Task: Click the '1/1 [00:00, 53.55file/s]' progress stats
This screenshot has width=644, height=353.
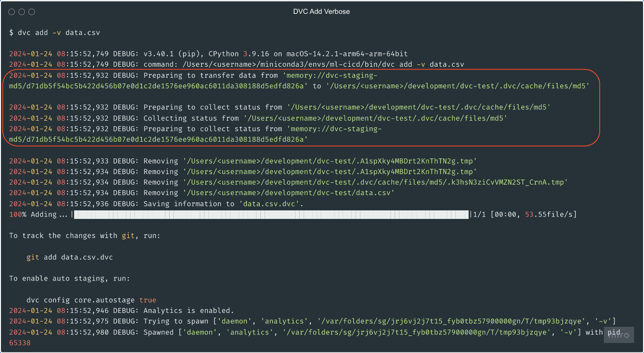Action: pos(525,215)
